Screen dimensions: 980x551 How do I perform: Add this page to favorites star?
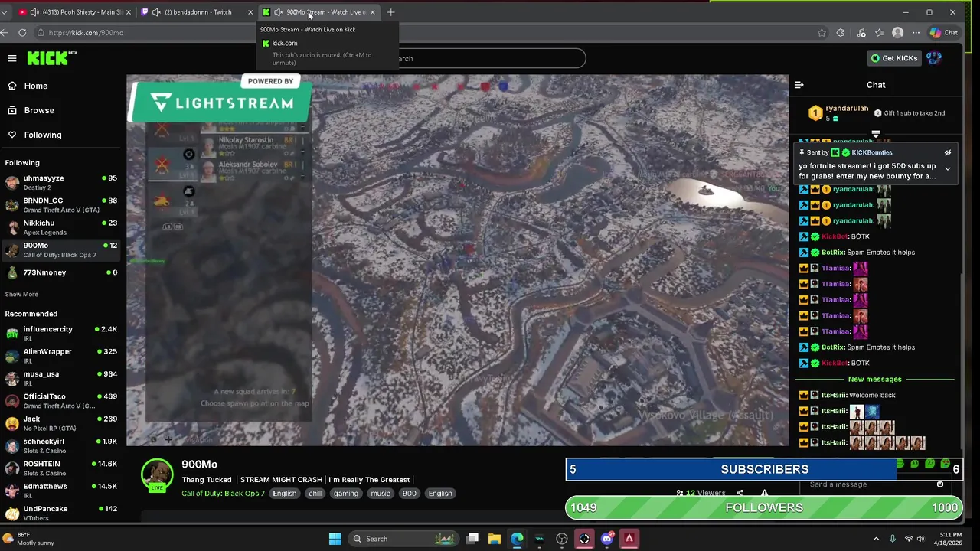tap(822, 32)
